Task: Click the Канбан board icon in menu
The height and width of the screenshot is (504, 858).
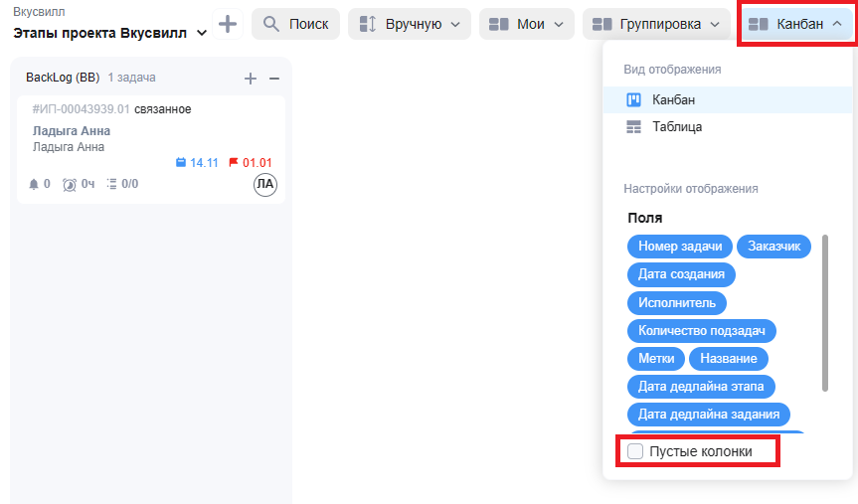Action: 633,99
